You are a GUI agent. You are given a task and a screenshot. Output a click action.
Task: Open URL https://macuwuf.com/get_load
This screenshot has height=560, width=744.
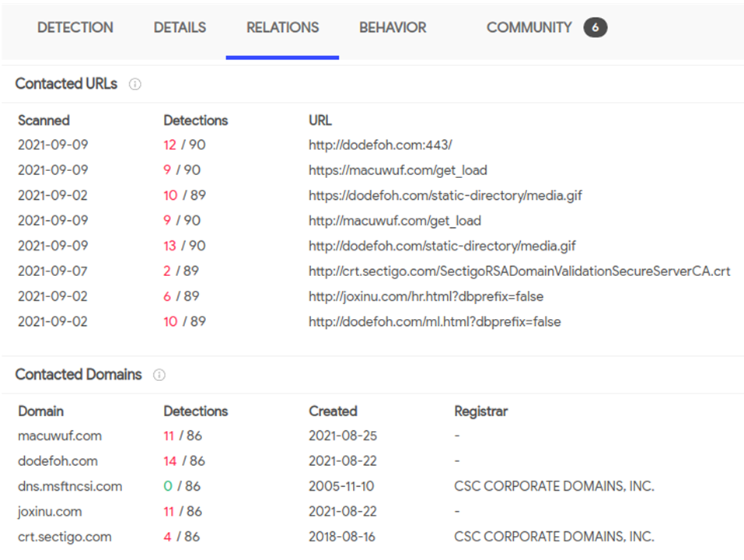click(397, 170)
